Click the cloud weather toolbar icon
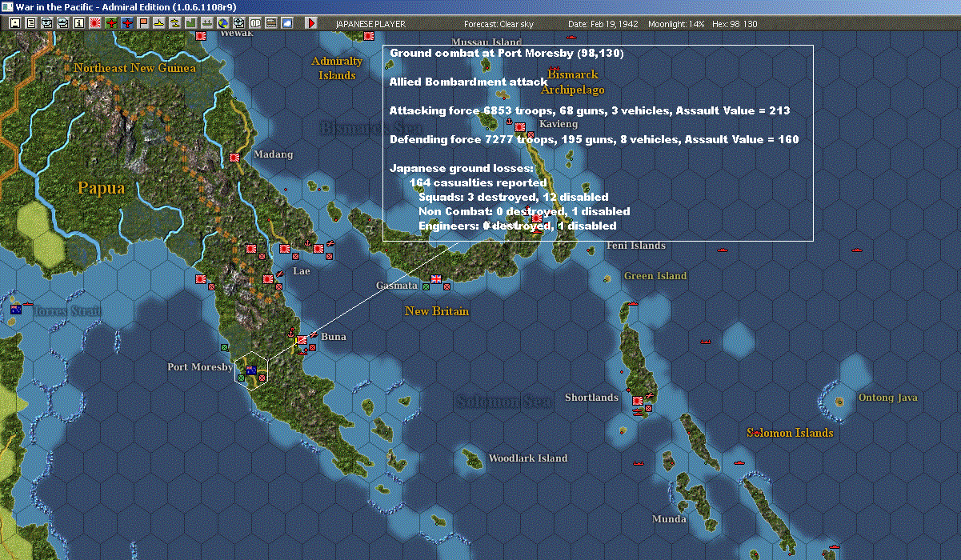Viewport: 961px width, 560px height. click(287, 23)
